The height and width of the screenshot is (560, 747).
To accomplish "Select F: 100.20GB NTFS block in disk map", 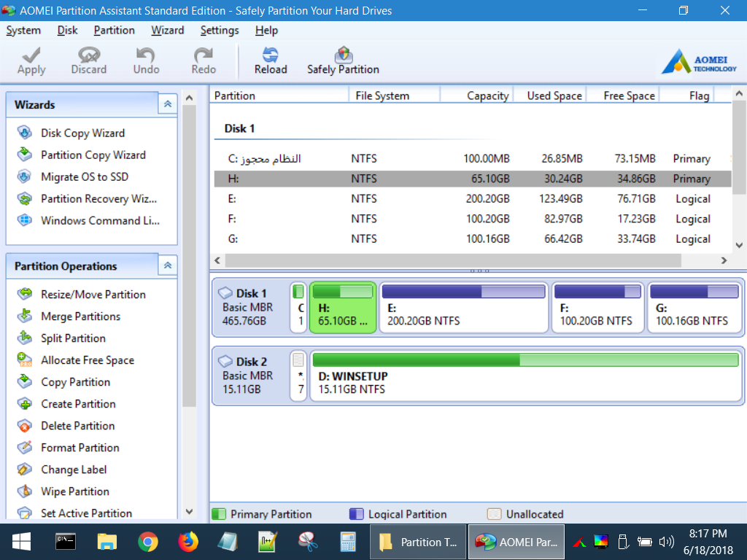I will (x=598, y=307).
